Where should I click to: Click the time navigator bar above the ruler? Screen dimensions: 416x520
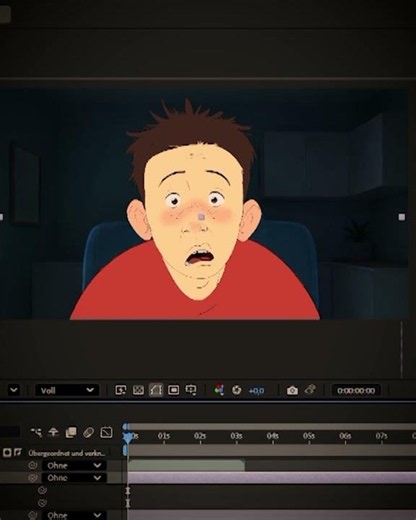coord(271,427)
